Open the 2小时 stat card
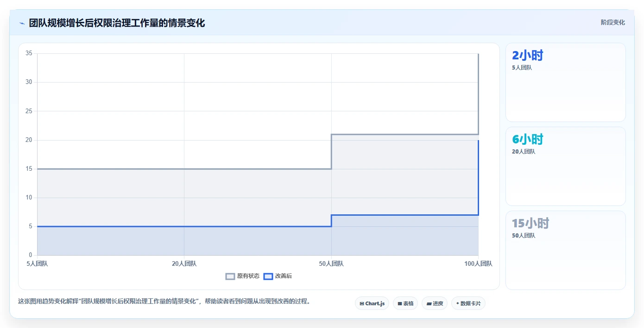 (x=565, y=82)
